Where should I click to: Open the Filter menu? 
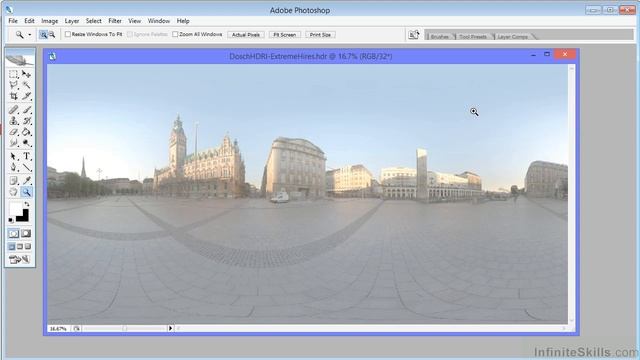tap(115, 21)
